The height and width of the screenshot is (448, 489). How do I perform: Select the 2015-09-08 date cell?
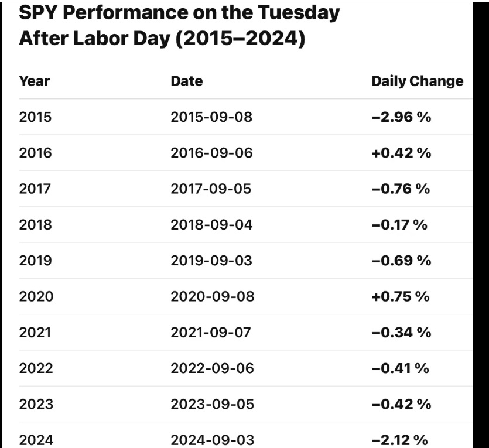pyautogui.click(x=211, y=117)
